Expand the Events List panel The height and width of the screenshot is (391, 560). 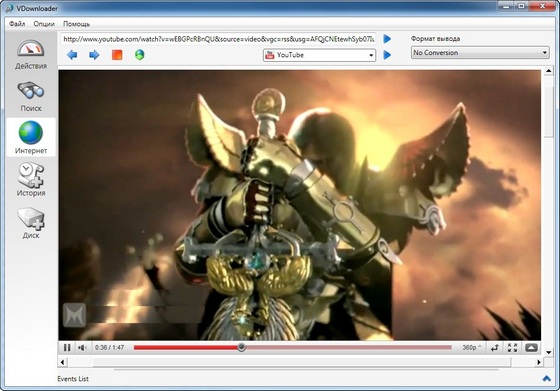546,379
